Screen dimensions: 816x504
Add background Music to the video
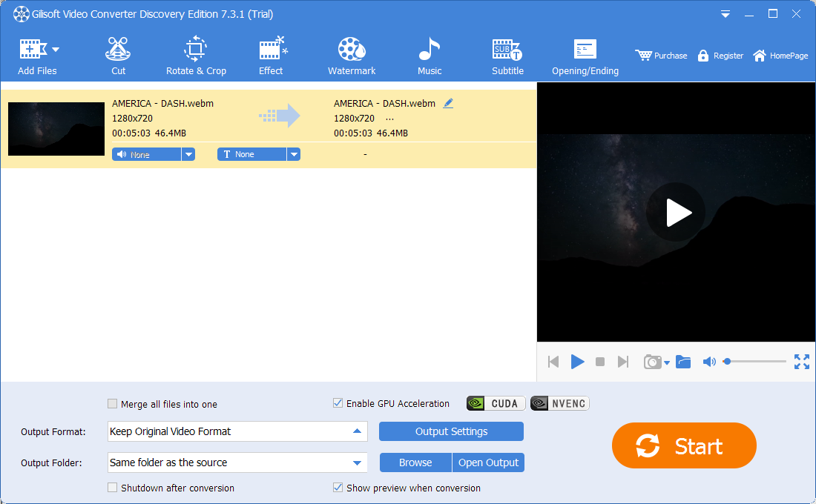click(x=430, y=53)
